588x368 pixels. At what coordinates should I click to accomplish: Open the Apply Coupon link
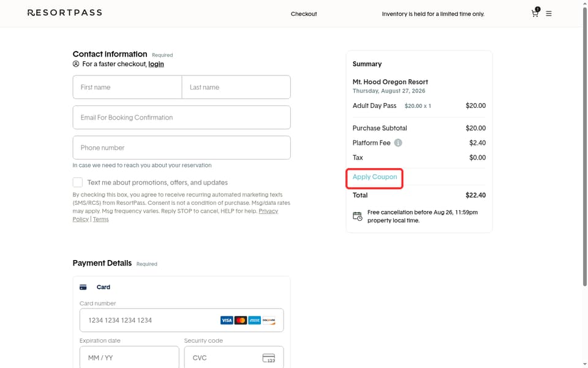(375, 177)
